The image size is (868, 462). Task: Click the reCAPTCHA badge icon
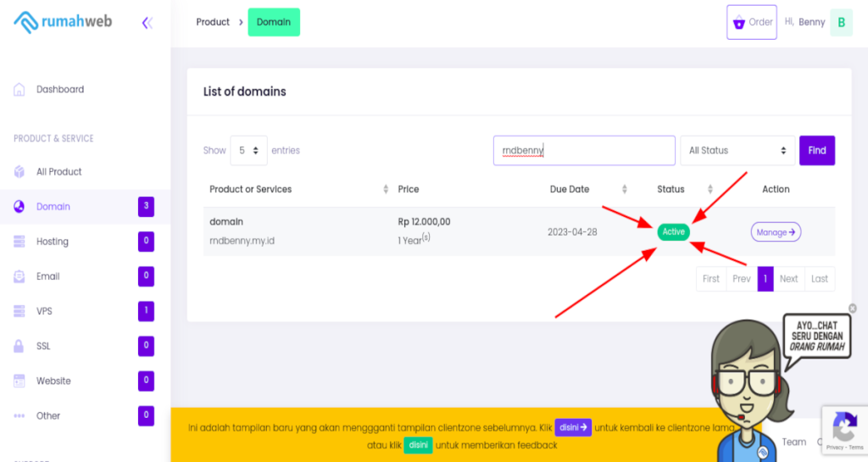(845, 426)
